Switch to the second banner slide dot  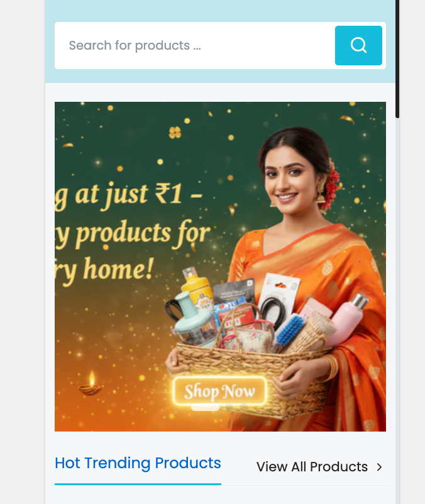coord(229,407)
